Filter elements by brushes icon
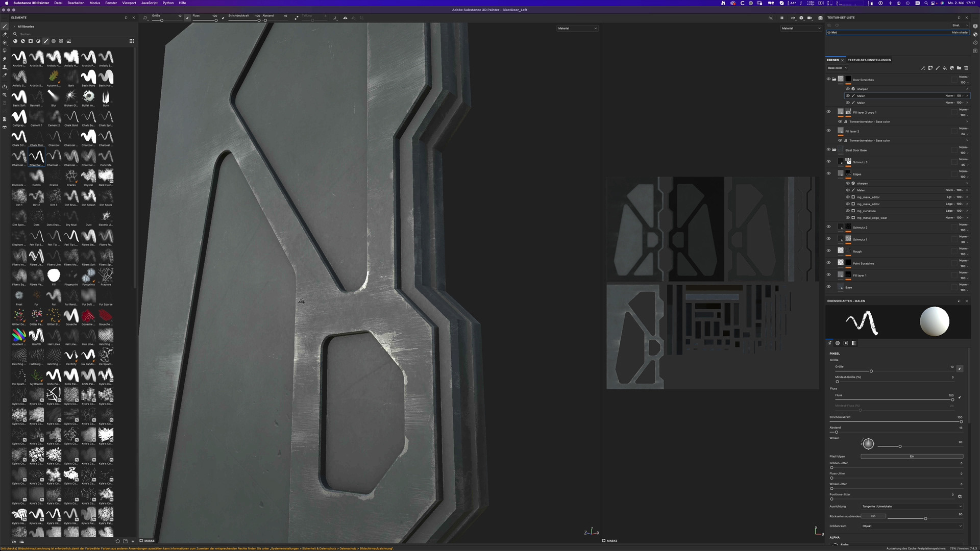Viewport: 980px width, 551px height. coord(46,41)
